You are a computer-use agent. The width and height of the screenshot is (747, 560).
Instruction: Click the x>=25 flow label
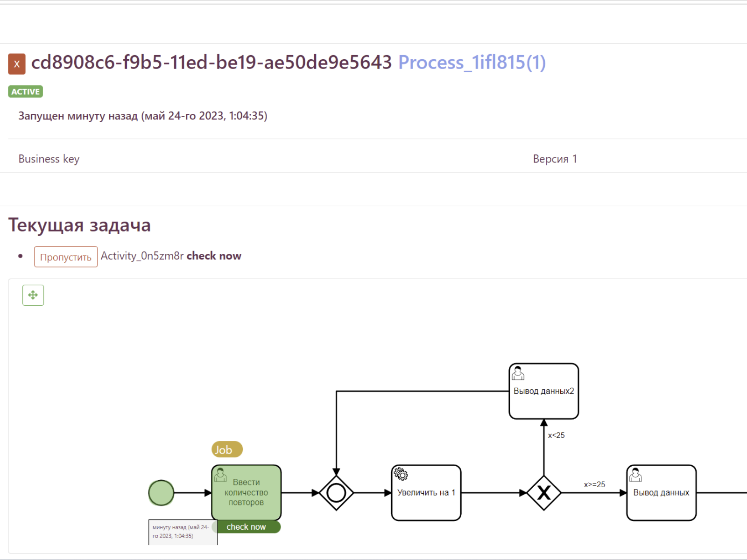[594, 484]
